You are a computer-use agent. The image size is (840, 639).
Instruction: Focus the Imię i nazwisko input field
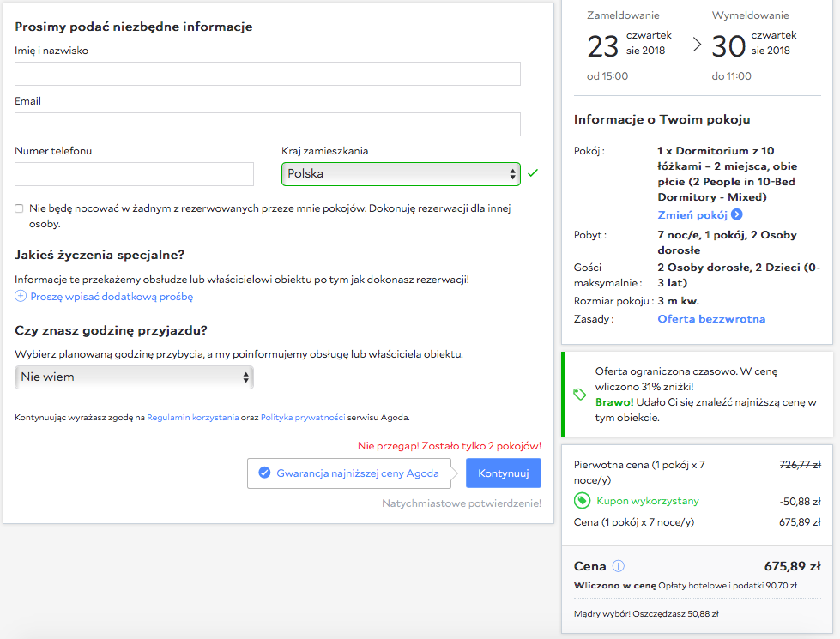[x=268, y=74]
